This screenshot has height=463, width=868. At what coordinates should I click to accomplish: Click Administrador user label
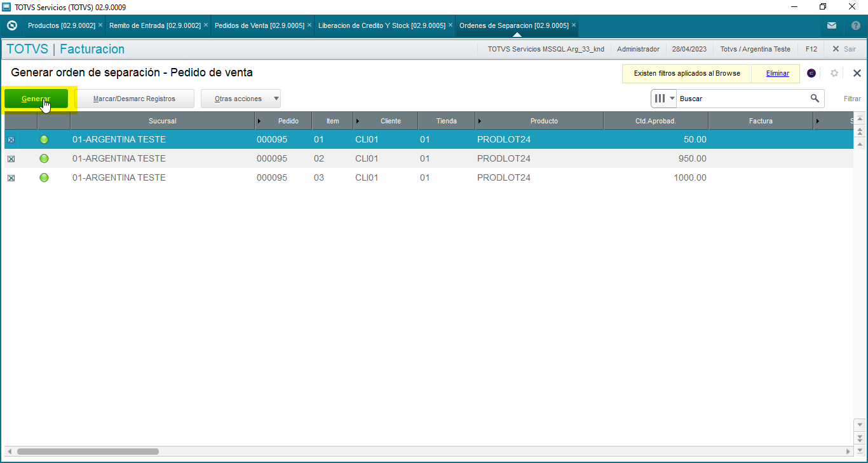coord(638,49)
